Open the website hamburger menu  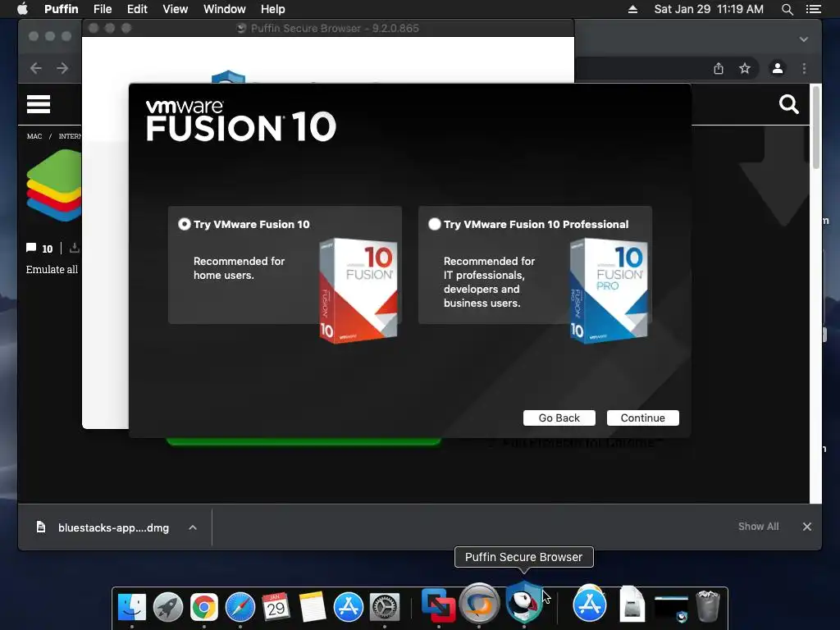pos(39,104)
